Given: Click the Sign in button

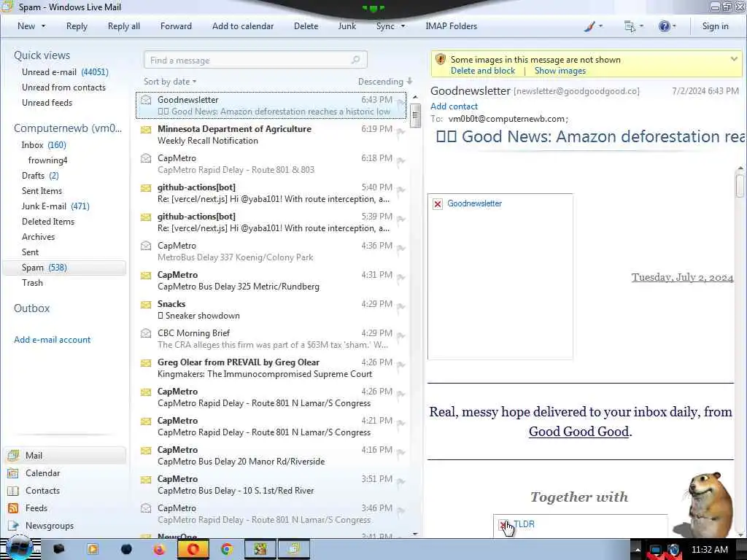Looking at the screenshot, I should pos(715,26).
